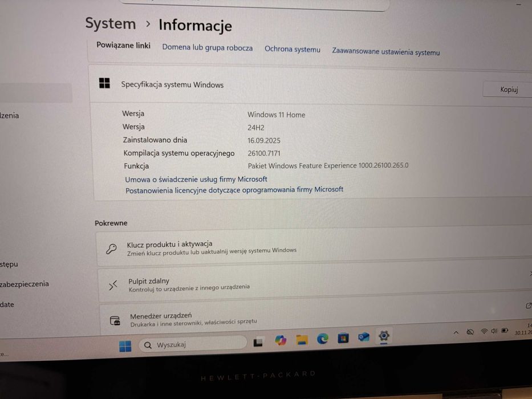Click the Informacje page heading
The image size is (532, 399).
click(196, 26)
